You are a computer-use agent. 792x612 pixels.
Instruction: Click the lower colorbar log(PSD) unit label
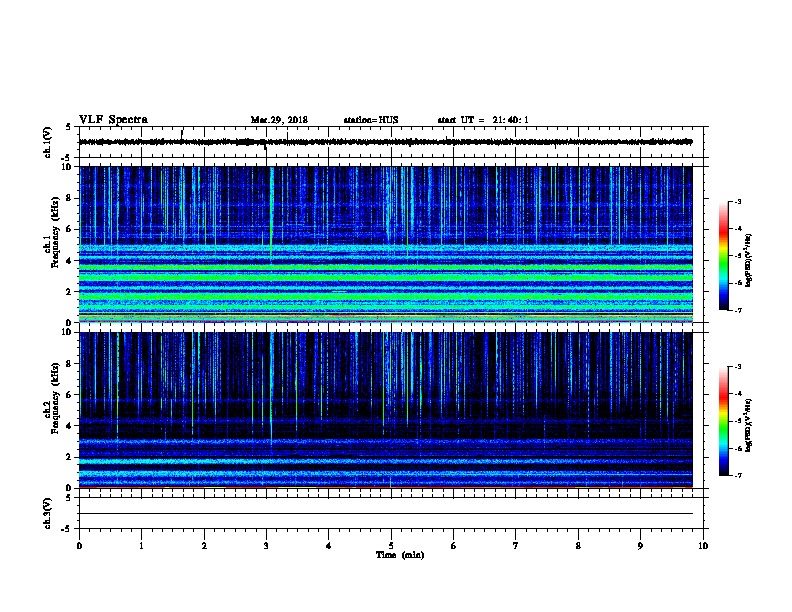coord(749,426)
